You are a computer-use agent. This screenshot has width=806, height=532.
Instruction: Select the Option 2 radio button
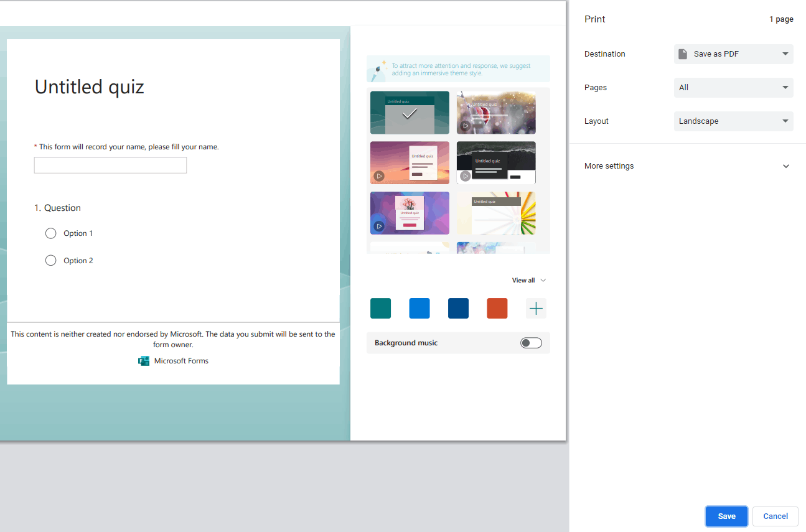coord(51,261)
